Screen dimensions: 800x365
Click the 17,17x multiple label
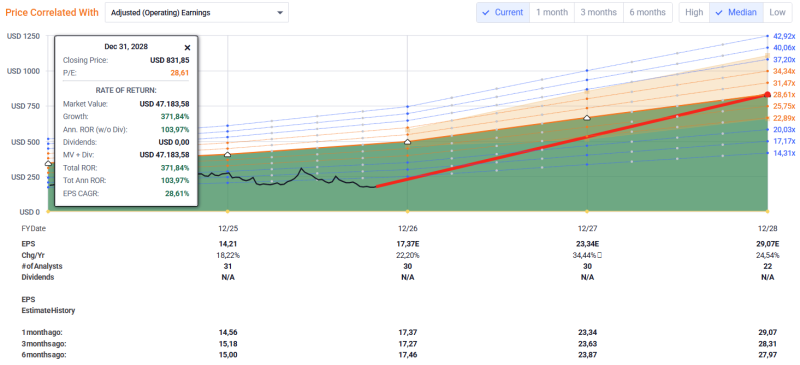784,141
